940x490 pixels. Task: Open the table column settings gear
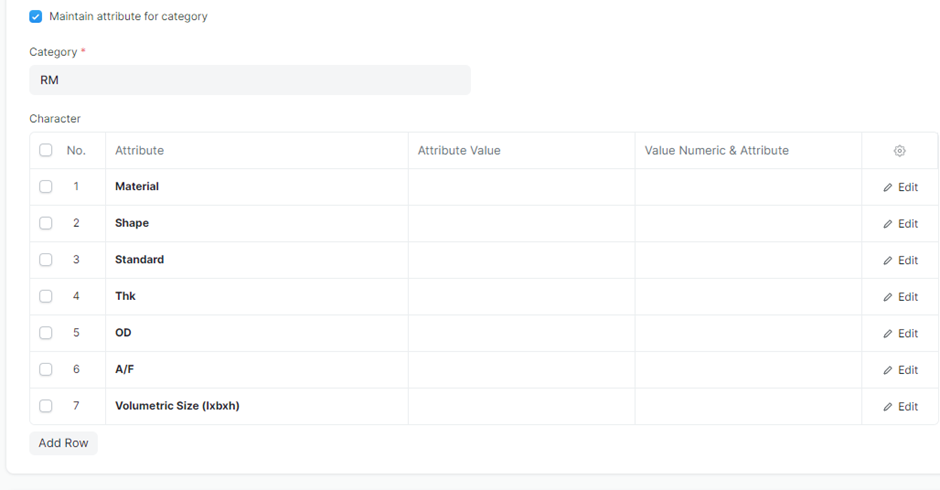coord(899,151)
